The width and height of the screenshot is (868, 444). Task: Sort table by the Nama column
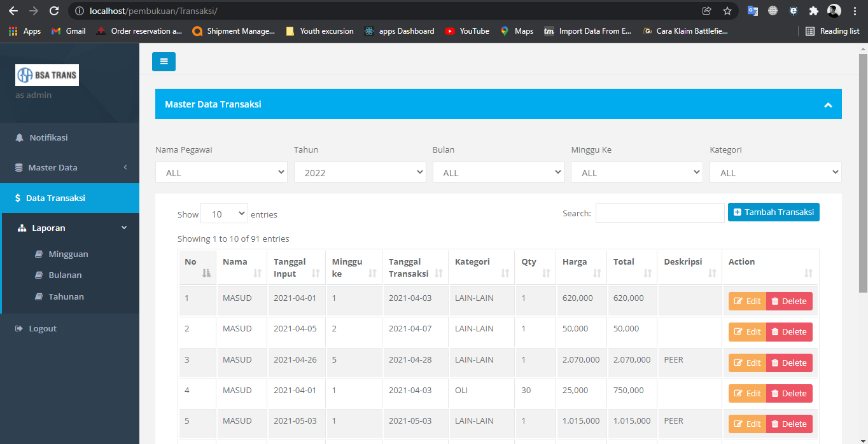[x=241, y=267]
